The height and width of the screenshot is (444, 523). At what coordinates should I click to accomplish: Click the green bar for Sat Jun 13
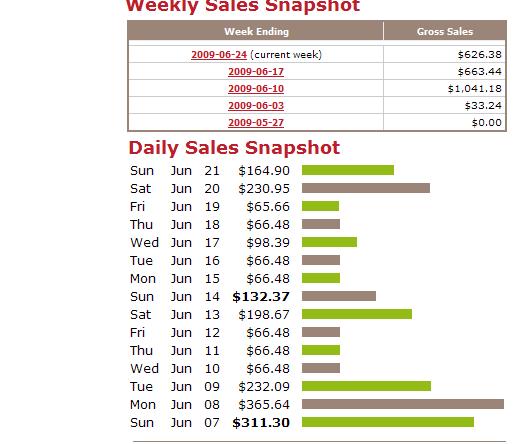tap(357, 314)
